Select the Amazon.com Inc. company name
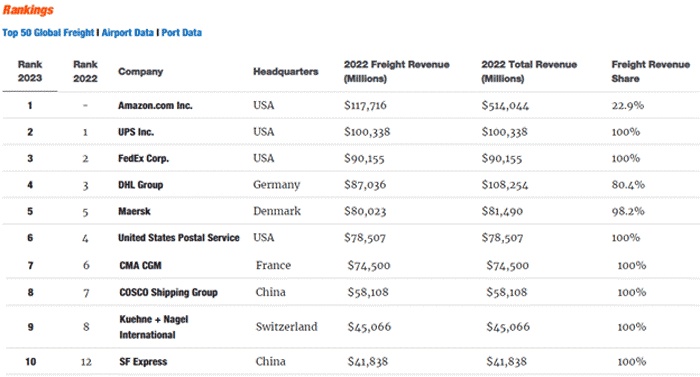This screenshot has height=377, width=700. click(x=155, y=106)
